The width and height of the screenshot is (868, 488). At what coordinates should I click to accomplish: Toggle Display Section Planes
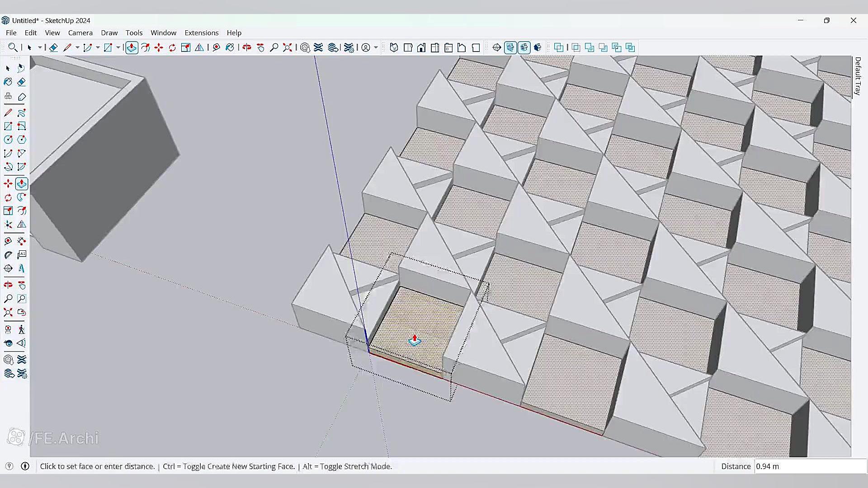click(510, 47)
